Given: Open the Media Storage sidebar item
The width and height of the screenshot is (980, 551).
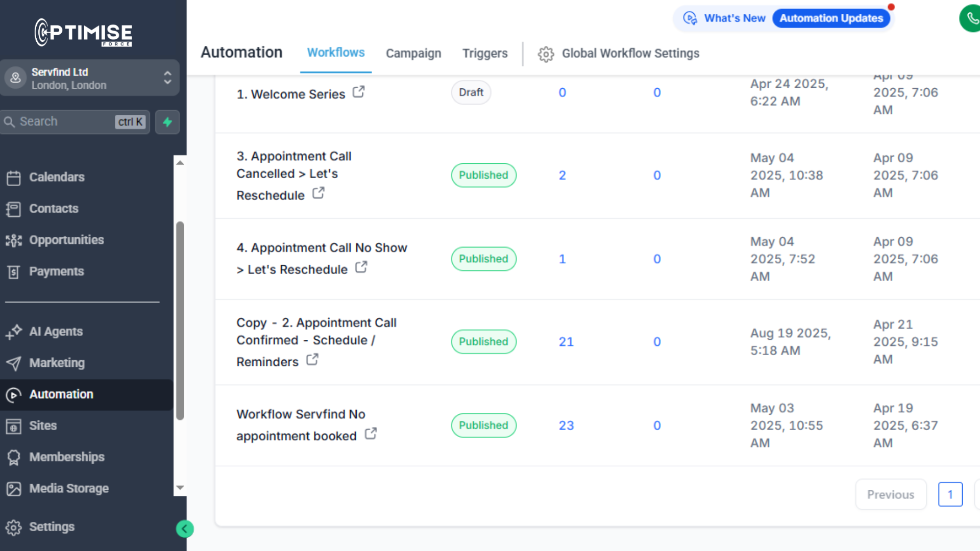Looking at the screenshot, I should click(69, 488).
